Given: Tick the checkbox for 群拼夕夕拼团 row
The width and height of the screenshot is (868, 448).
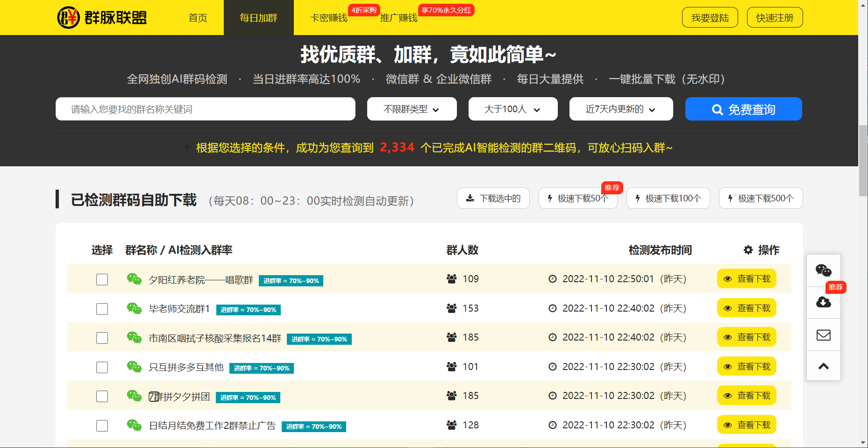Looking at the screenshot, I should (x=102, y=396).
